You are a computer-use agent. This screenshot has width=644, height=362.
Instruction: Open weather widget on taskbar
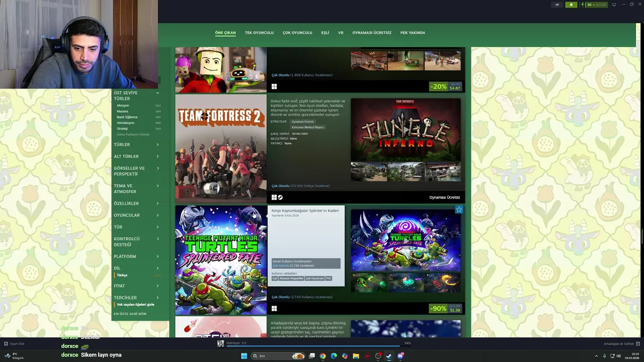(x=14, y=356)
